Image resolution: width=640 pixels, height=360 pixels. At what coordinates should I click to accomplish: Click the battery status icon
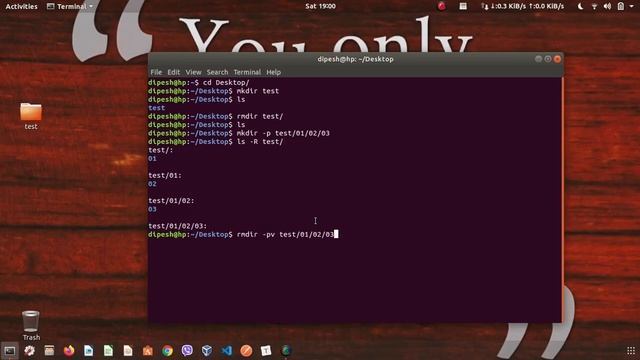[621, 6]
